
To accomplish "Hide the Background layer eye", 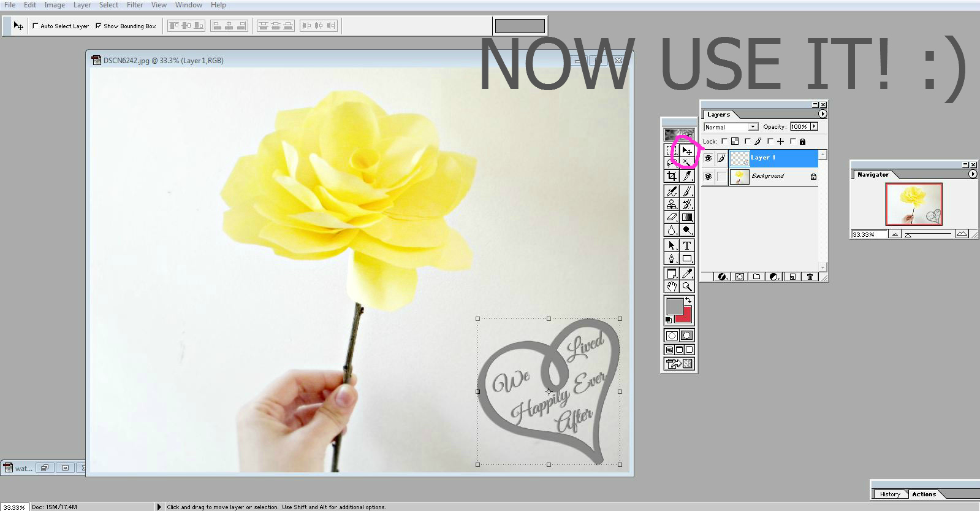I will [708, 177].
